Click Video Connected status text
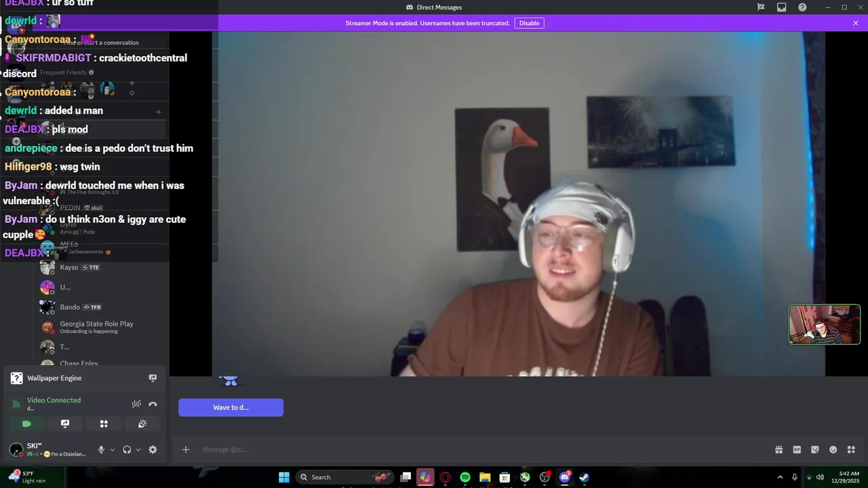The width and height of the screenshot is (868, 488). 54,400
